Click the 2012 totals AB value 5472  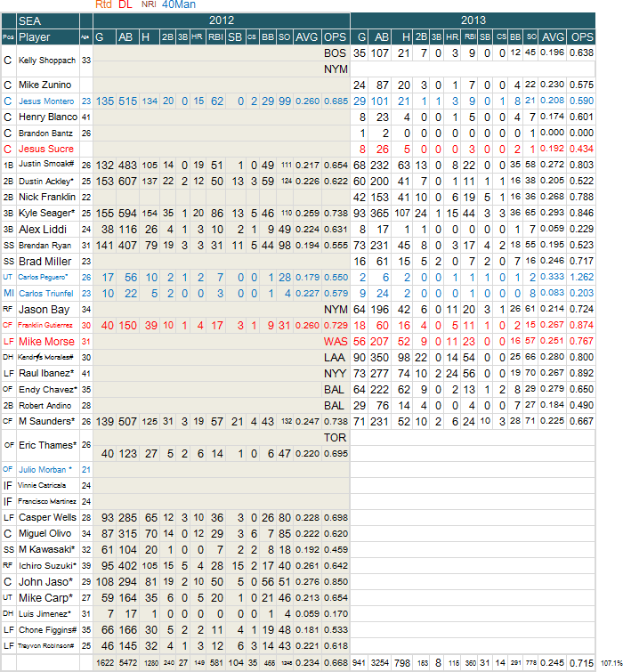pyautogui.click(x=127, y=663)
